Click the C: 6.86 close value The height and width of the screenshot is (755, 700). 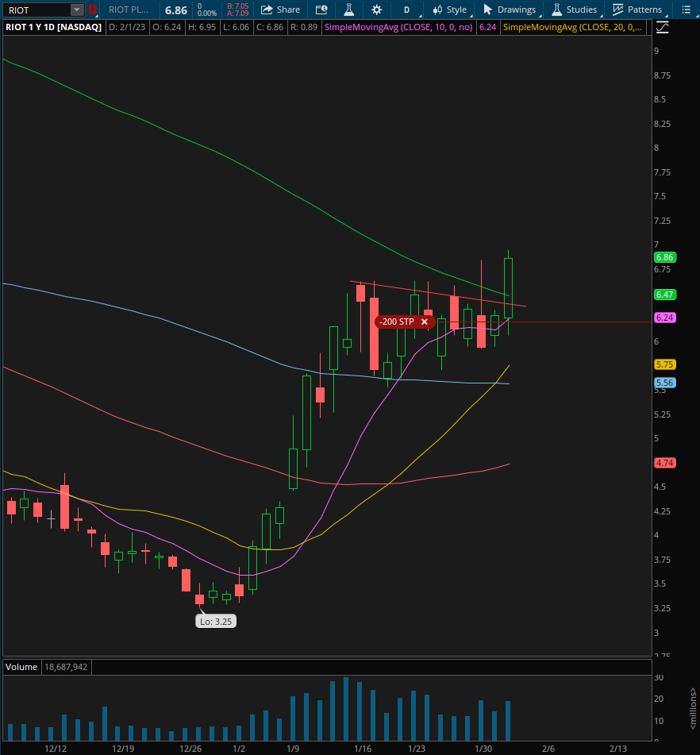(x=270, y=28)
